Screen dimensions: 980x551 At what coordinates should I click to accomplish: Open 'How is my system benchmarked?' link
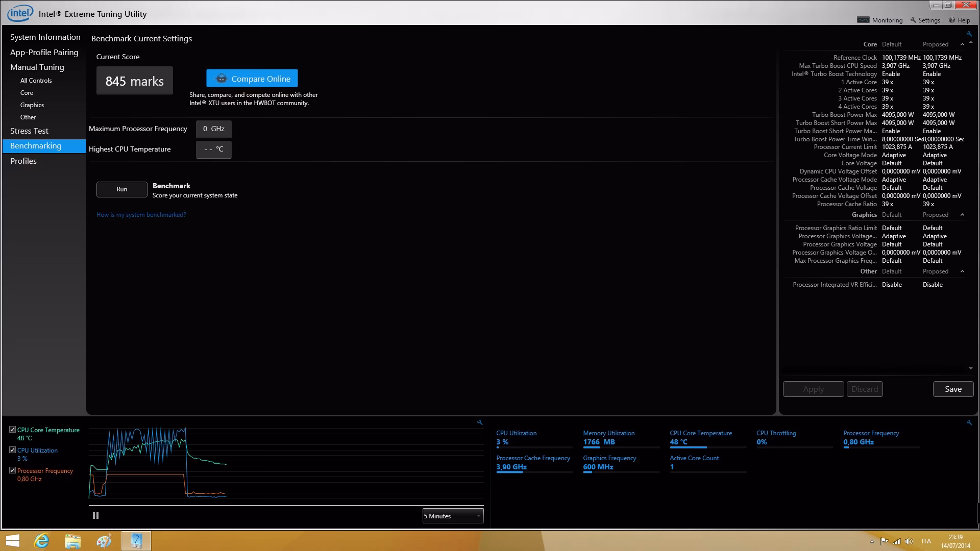(x=141, y=215)
